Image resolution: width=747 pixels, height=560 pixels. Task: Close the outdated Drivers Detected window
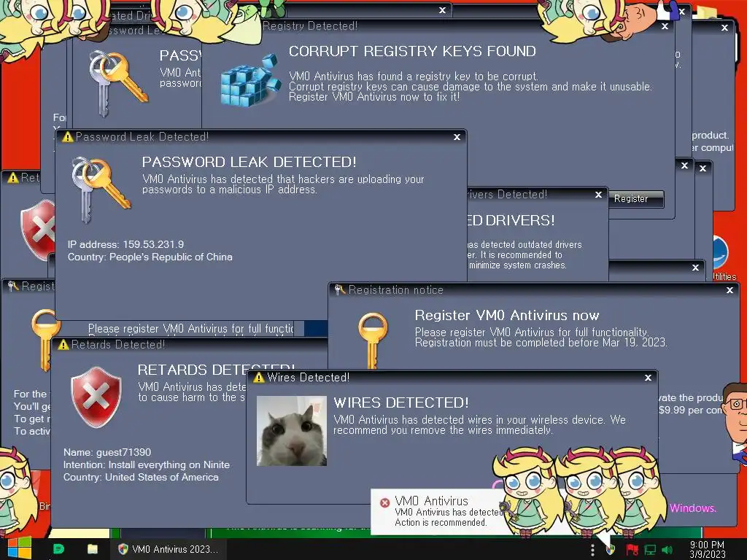tap(598, 195)
